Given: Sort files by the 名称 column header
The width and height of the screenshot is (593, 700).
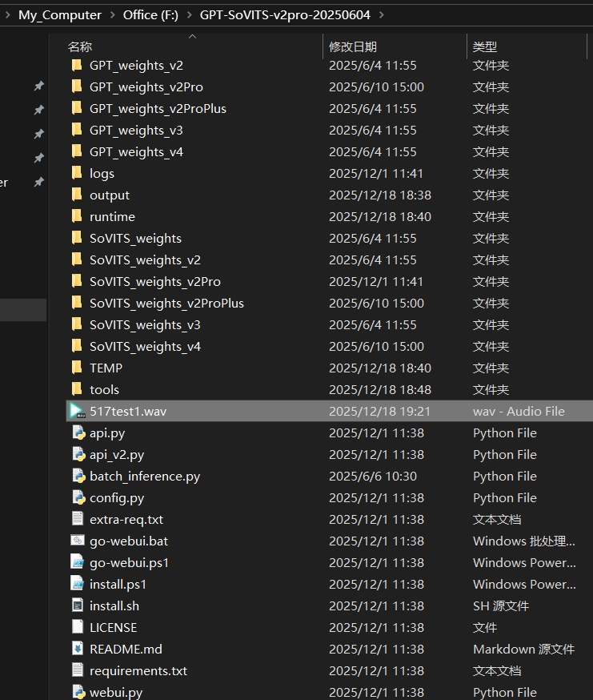Looking at the screenshot, I should point(80,47).
